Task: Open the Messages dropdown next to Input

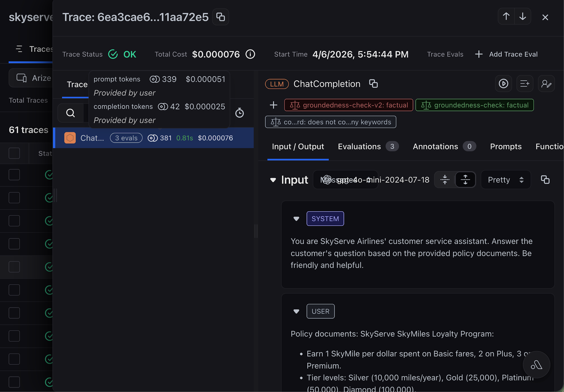Action: click(345, 180)
